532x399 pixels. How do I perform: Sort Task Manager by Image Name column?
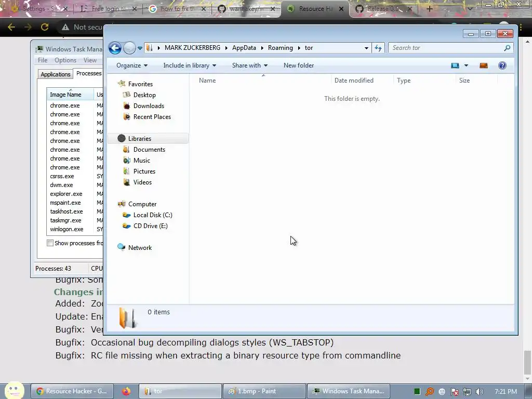70,95
